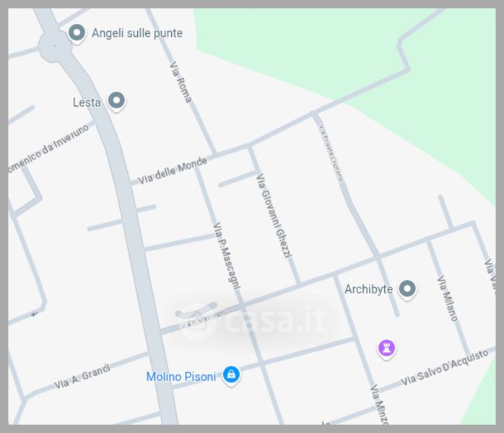The height and width of the screenshot is (433, 504).
Task: Click the Via Salvo D'Acquisto label
Action: 445,367
